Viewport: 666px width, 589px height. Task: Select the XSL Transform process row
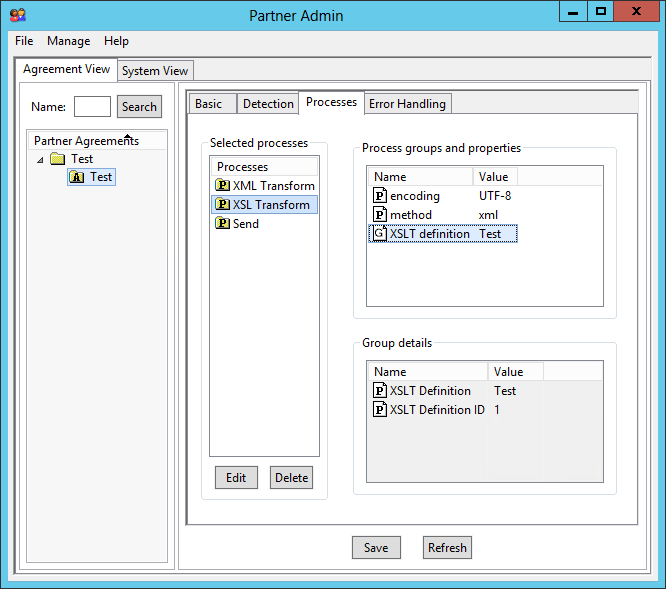click(x=270, y=205)
